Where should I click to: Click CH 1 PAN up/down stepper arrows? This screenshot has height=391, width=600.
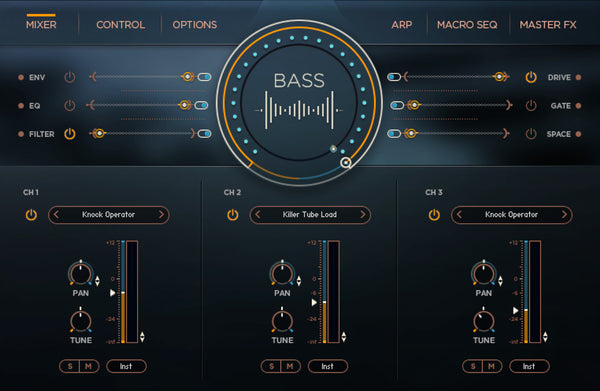coord(97,281)
